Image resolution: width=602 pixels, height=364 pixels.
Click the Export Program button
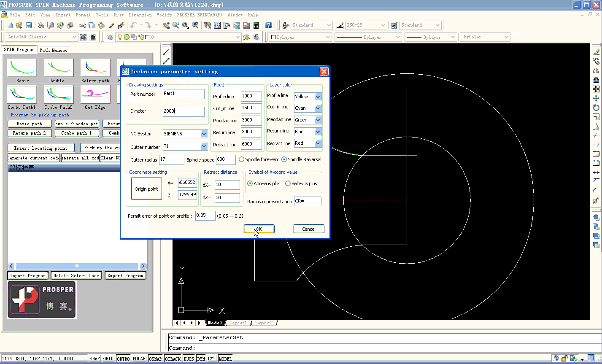pos(125,275)
